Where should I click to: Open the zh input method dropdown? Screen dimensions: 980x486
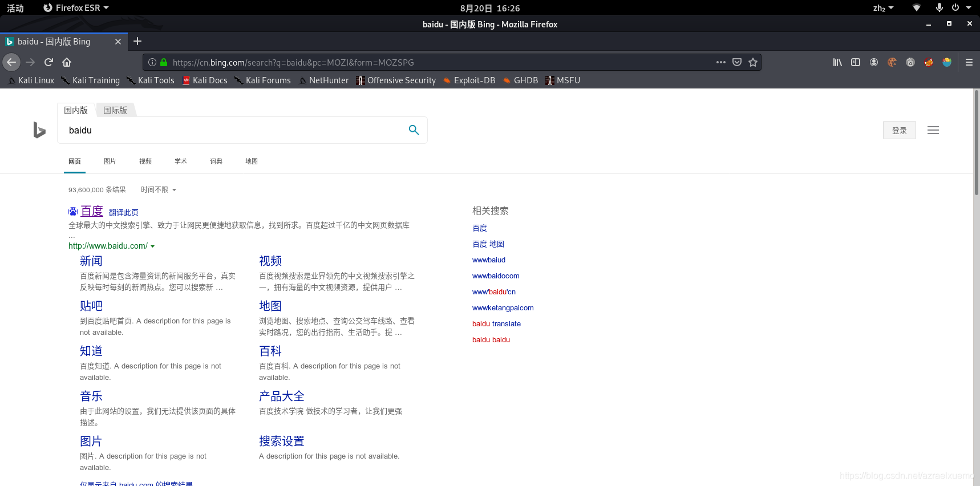coord(883,8)
